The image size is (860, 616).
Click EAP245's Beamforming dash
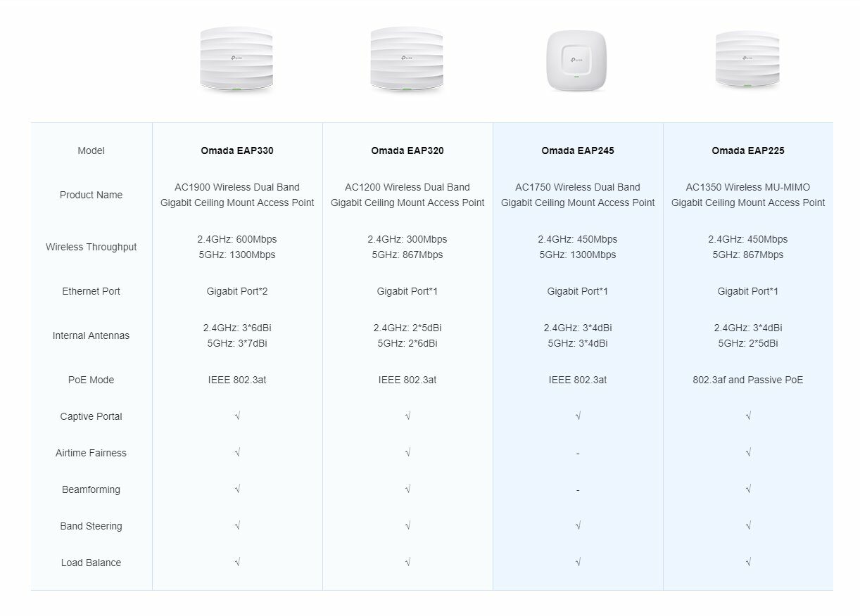(578, 490)
